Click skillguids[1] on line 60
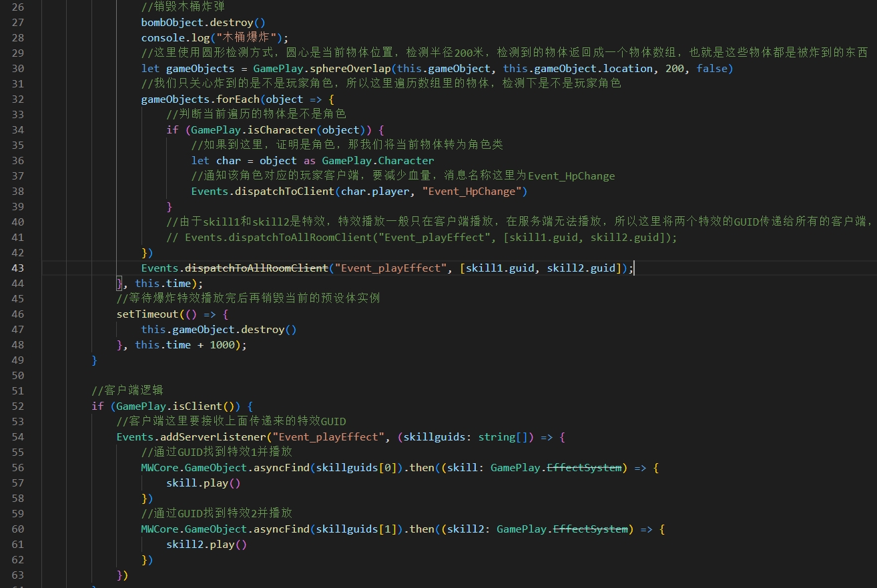Viewport: 877px width, 588px height. pyautogui.click(x=356, y=529)
